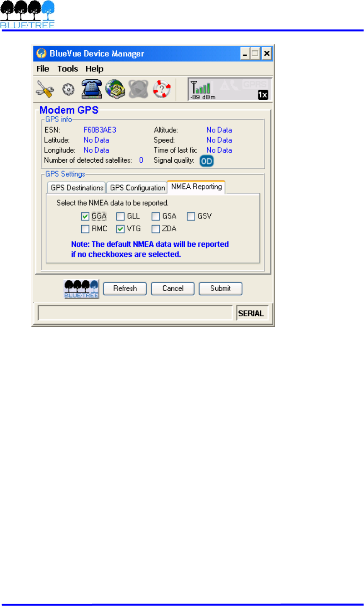Click the globe with phone icon
This screenshot has height=606, width=364.
pyautogui.click(x=115, y=89)
